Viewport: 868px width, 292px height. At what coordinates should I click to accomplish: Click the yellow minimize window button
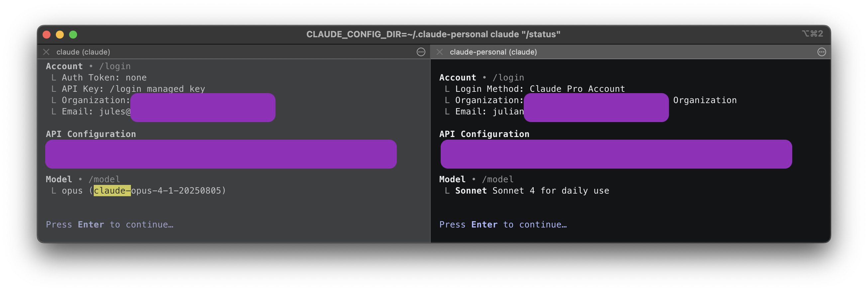click(60, 34)
